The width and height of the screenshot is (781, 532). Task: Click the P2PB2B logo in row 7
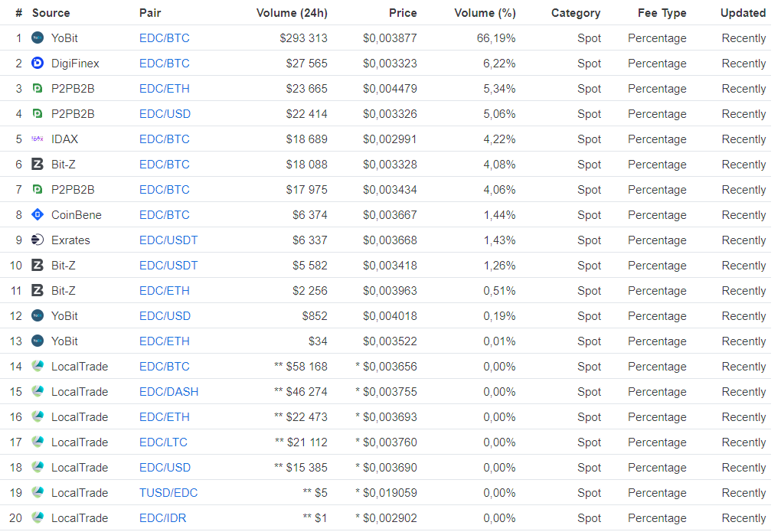[x=38, y=190]
